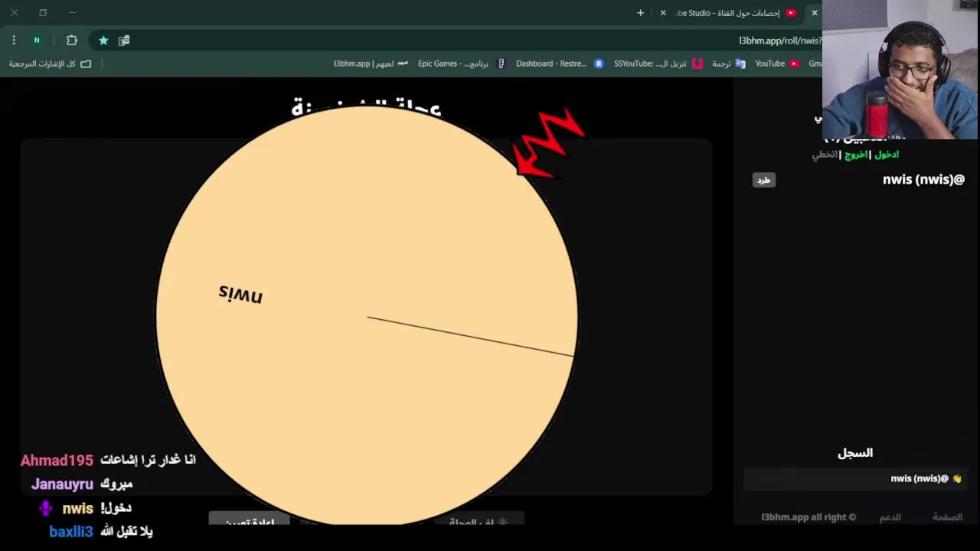Minimize the Chrome window
Viewport: 980px width, 551px height.
point(72,13)
